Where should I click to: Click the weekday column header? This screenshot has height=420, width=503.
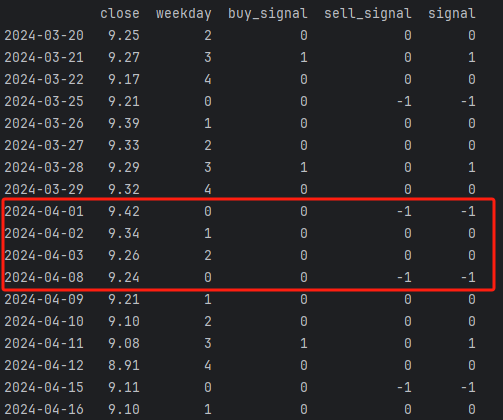click(184, 14)
